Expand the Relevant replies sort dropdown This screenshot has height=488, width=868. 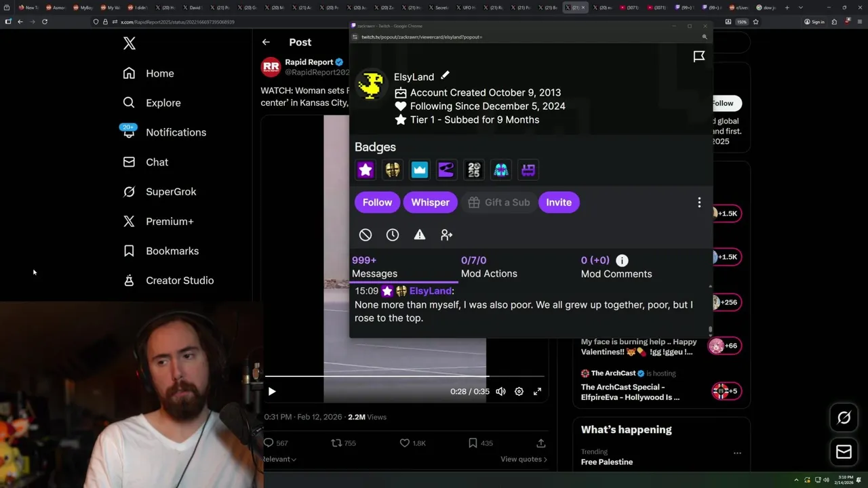279,459
